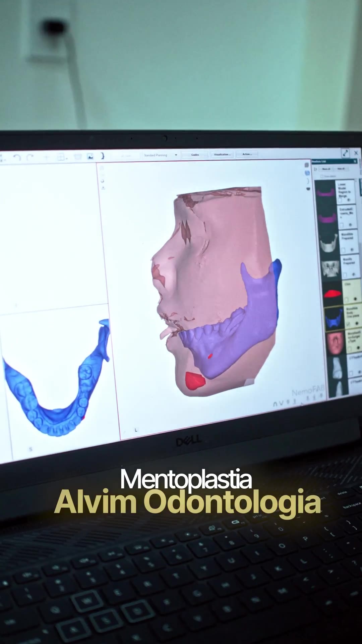Screen dimensions: 362x644
Task: Check the Extruded mesh row checkbox
Action: [342, 225]
